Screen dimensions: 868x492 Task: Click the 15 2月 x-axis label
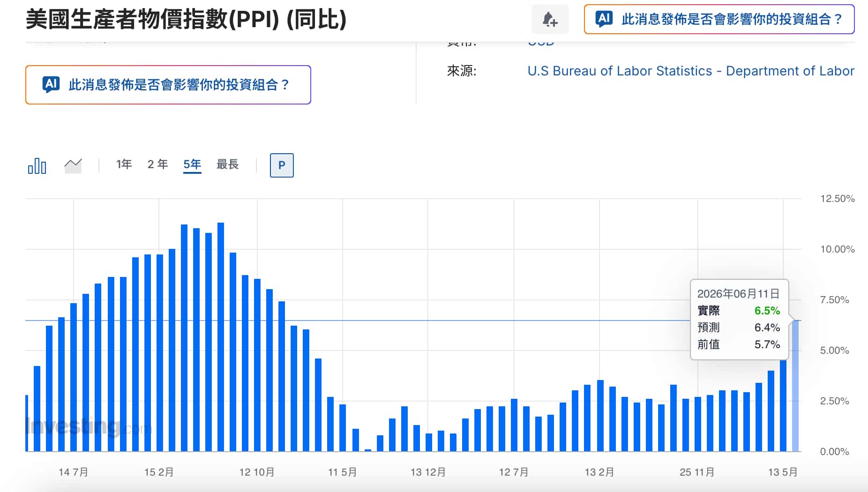tap(159, 472)
